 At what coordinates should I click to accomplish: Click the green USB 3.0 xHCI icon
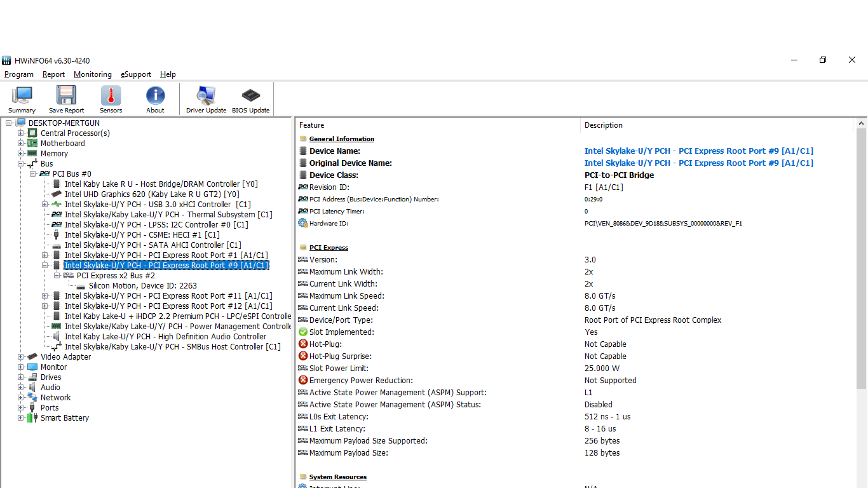[57, 205]
